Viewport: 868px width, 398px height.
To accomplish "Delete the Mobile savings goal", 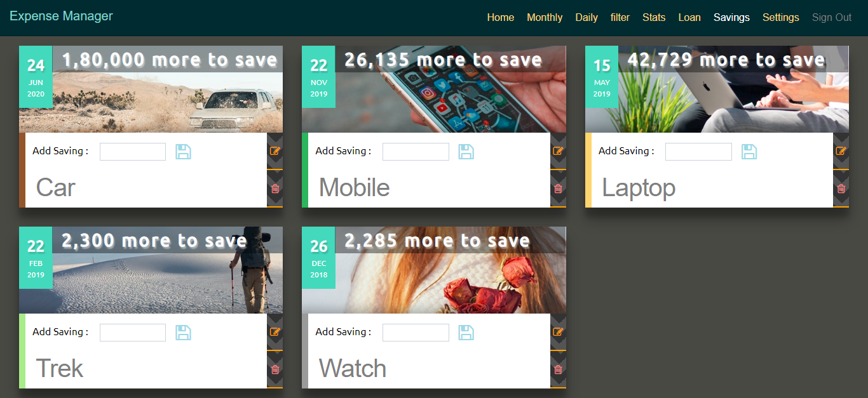I will coord(558,189).
